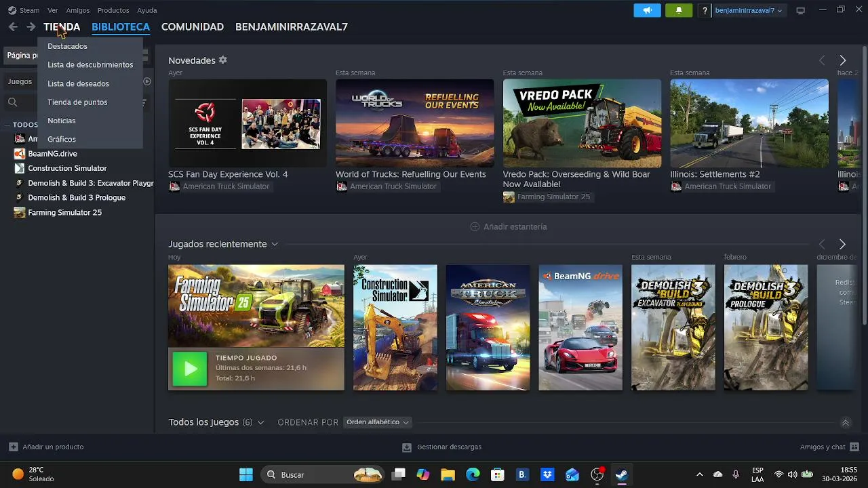Open the Steam announcements megaphone button
The width and height of the screenshot is (868, 488).
point(647,10)
